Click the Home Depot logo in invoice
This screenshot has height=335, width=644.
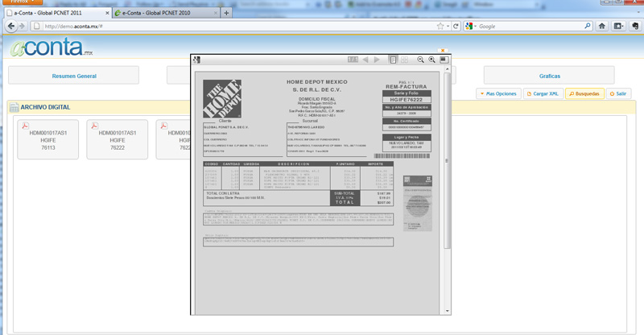pyautogui.click(x=222, y=99)
